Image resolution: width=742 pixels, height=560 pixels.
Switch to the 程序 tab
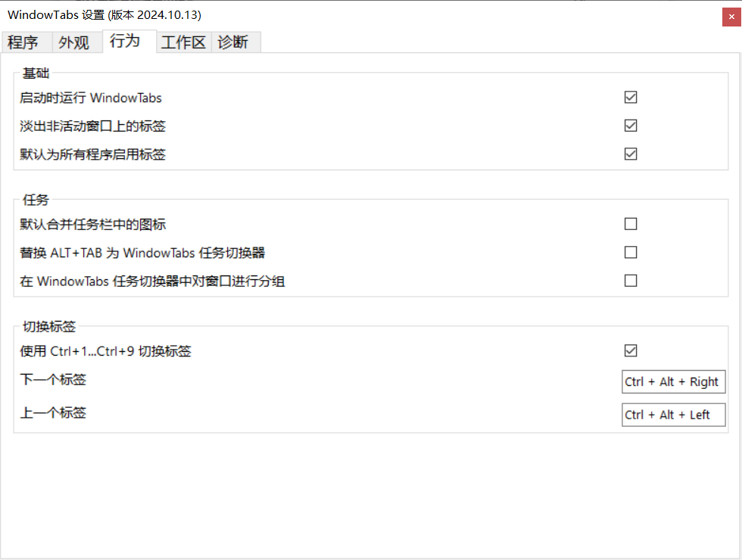tap(26, 42)
